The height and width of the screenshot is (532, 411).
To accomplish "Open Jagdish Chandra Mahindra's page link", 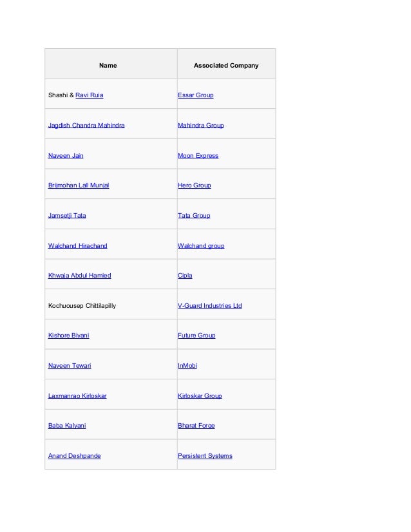I will point(86,125).
